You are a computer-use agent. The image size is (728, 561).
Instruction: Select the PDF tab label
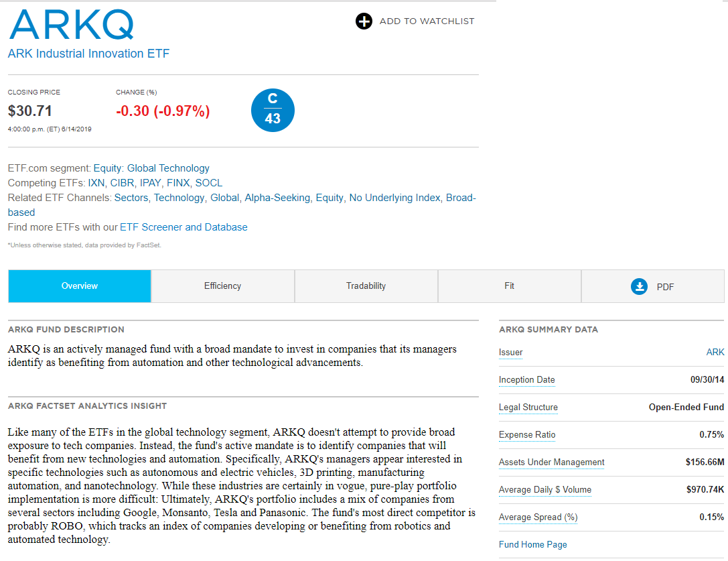(x=665, y=287)
